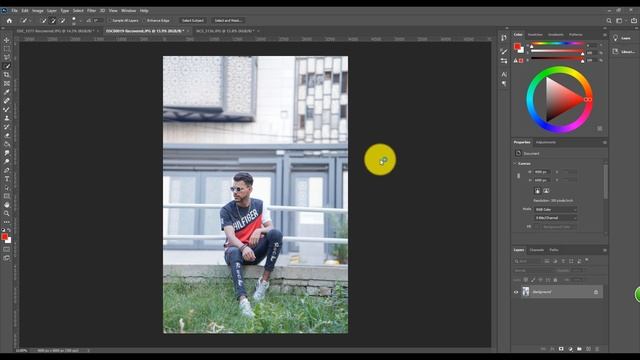640x360 pixels.
Task: Choose New Selection mode icon
Action: click(x=44, y=20)
